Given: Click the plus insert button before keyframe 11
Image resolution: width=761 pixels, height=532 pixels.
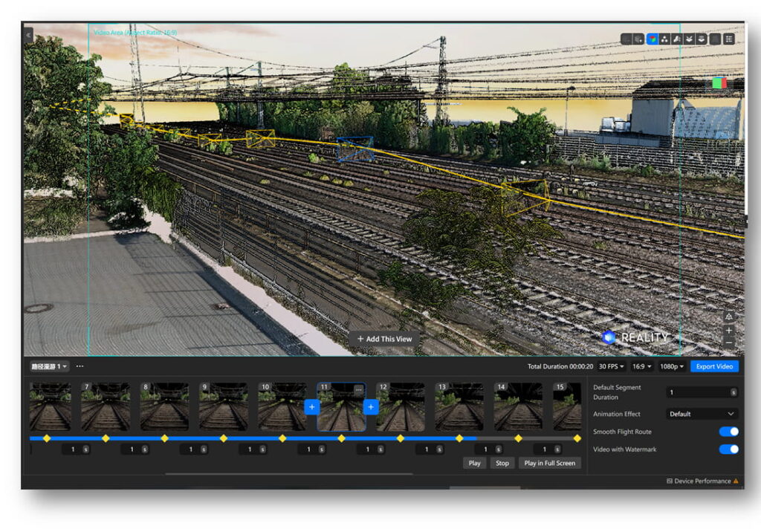Looking at the screenshot, I should (x=311, y=406).
